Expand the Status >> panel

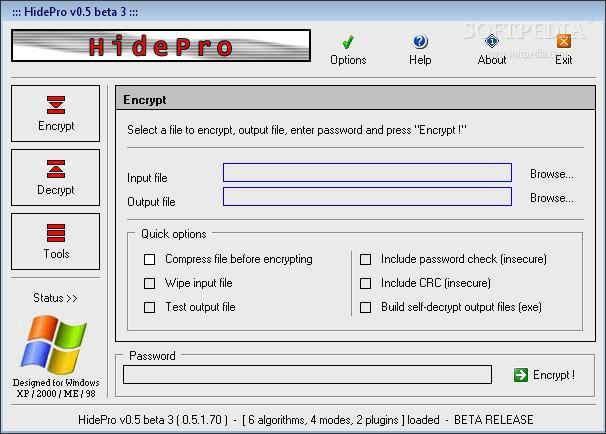click(x=55, y=298)
